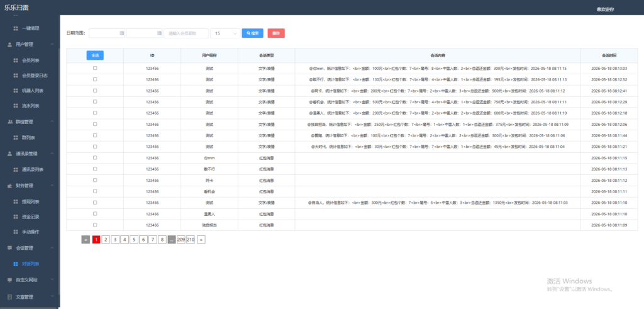This screenshot has width=644, height=309.
Task: Collapse 通讯录管理 using its chevron
Action: click(x=52, y=154)
